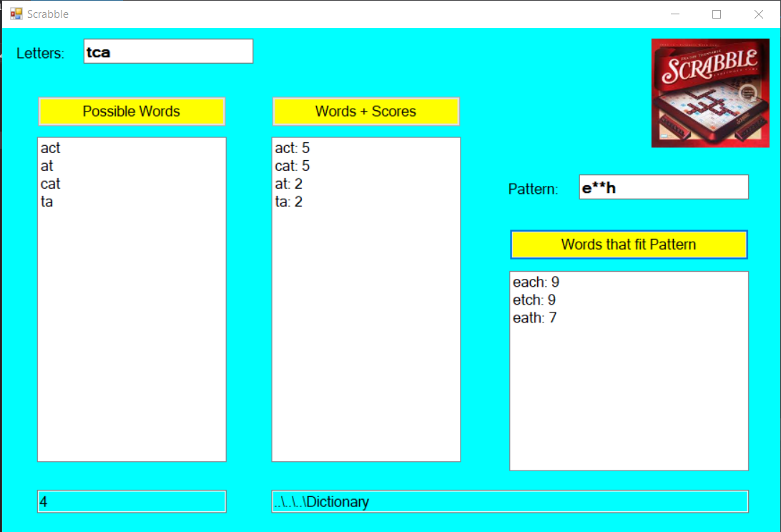
Task: Close the Scrabble window
Action: (x=759, y=14)
